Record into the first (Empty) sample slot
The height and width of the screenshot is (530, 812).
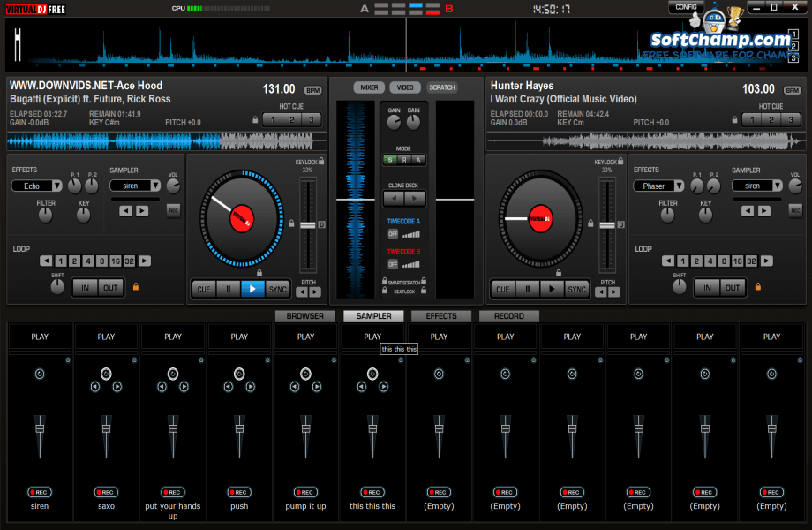[439, 492]
